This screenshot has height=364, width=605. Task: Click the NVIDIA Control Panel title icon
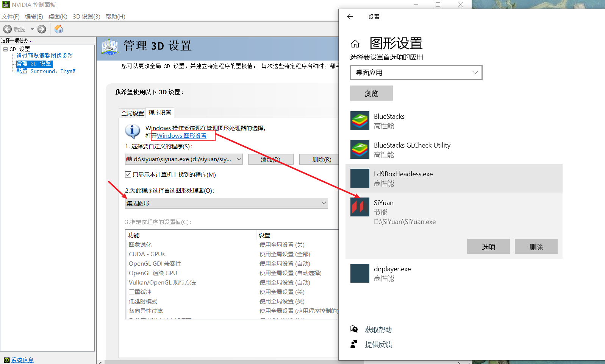click(x=6, y=5)
